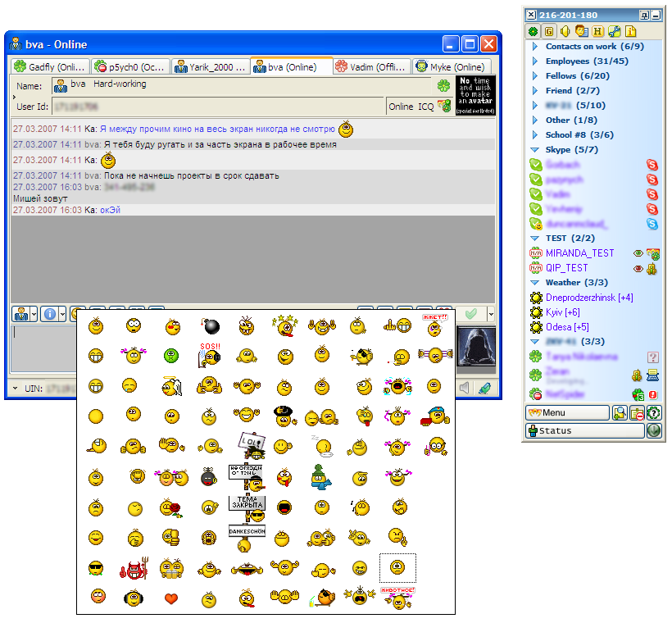Open the Menu button in contact list

[x=567, y=412]
